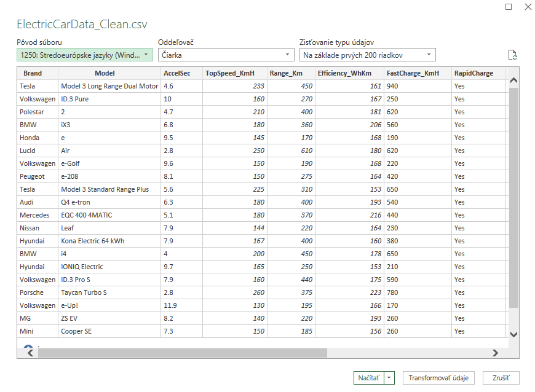Click the Načítať button

[x=369, y=378]
